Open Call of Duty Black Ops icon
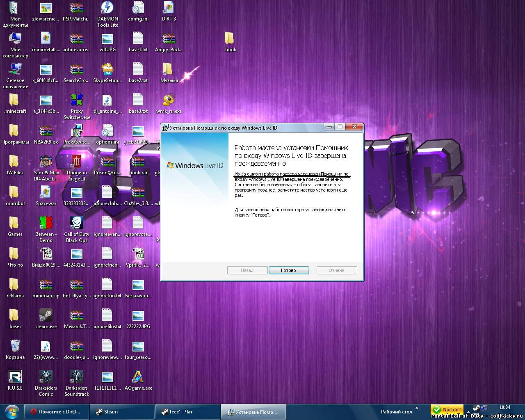525x420 pixels. point(76,224)
